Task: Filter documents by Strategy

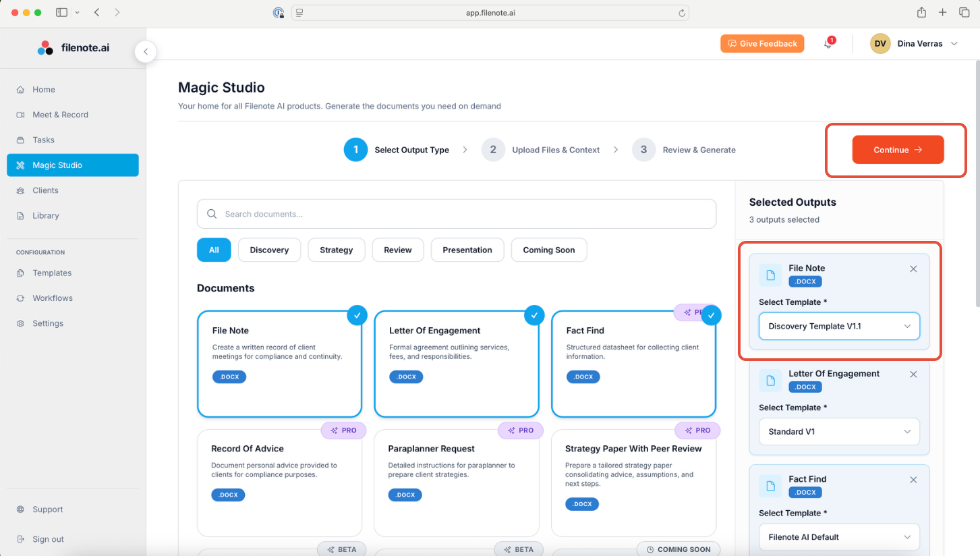Action: tap(337, 250)
